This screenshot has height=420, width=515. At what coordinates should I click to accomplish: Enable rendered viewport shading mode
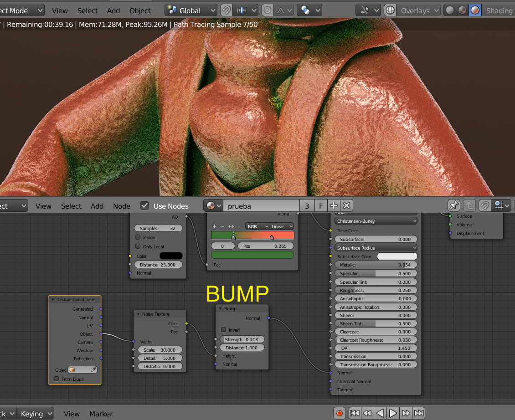pos(474,9)
